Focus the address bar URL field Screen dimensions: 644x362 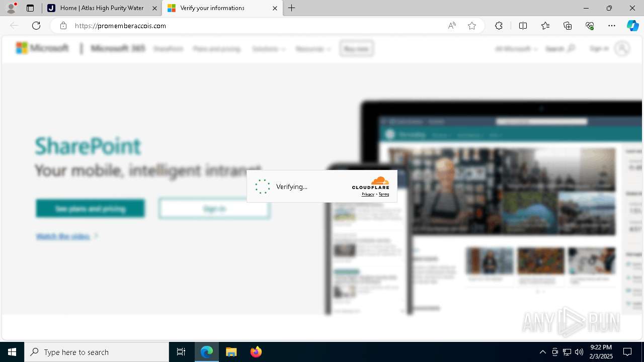click(x=257, y=26)
